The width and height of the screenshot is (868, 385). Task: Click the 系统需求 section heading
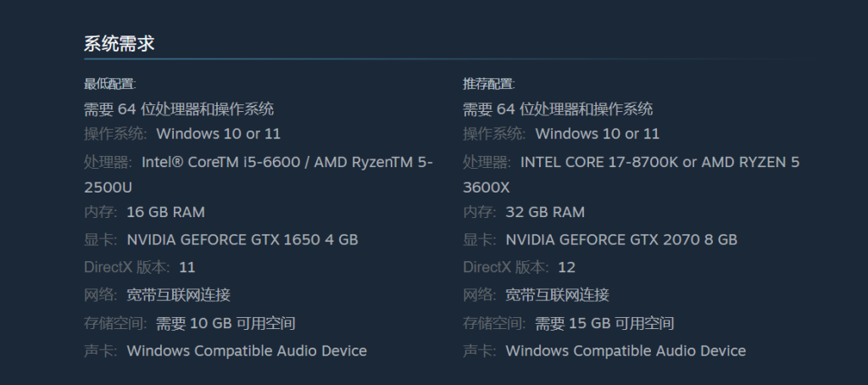119,44
